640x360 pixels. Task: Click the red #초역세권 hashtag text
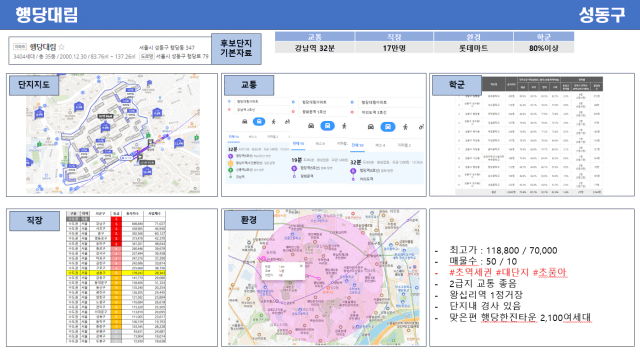[471, 272]
